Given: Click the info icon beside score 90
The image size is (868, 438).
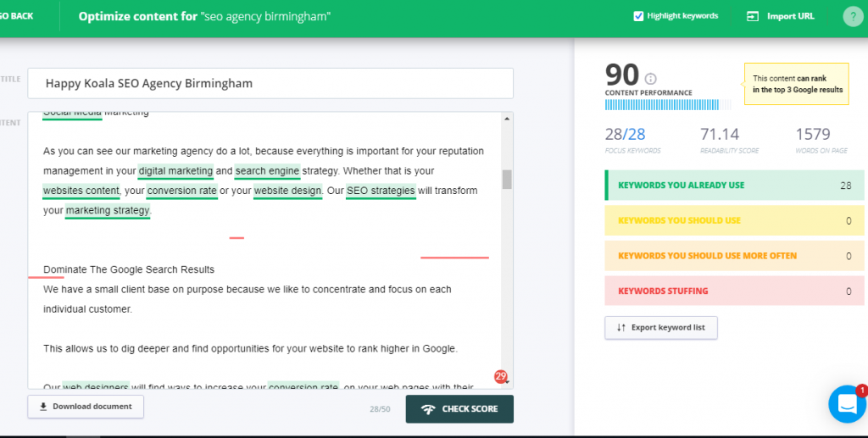Looking at the screenshot, I should 651,78.
